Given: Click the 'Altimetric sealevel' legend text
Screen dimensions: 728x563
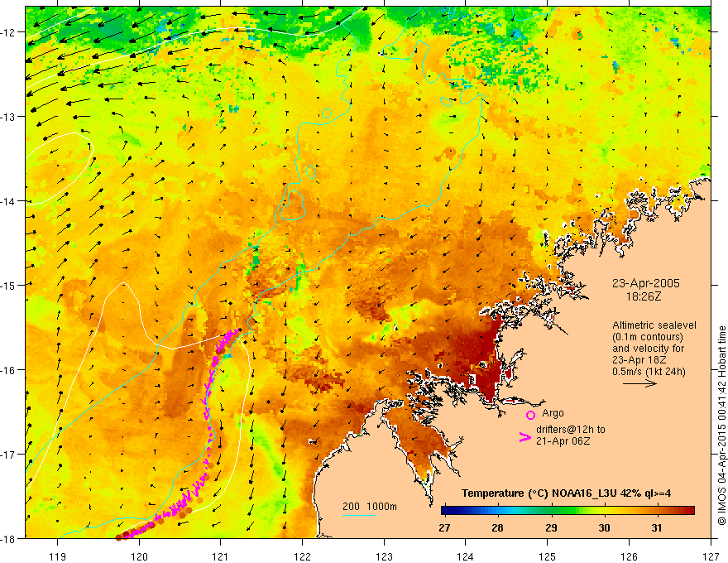Looking at the screenshot, I should (x=654, y=325).
